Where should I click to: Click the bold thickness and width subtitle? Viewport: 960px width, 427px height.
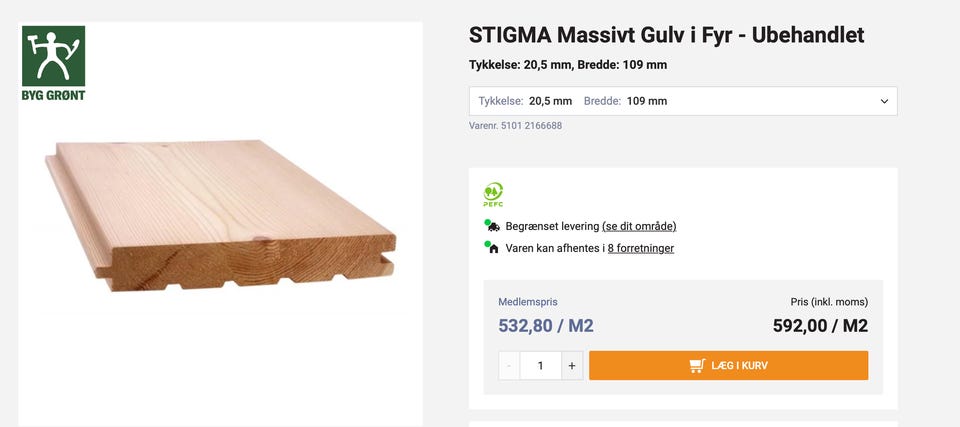(x=567, y=65)
